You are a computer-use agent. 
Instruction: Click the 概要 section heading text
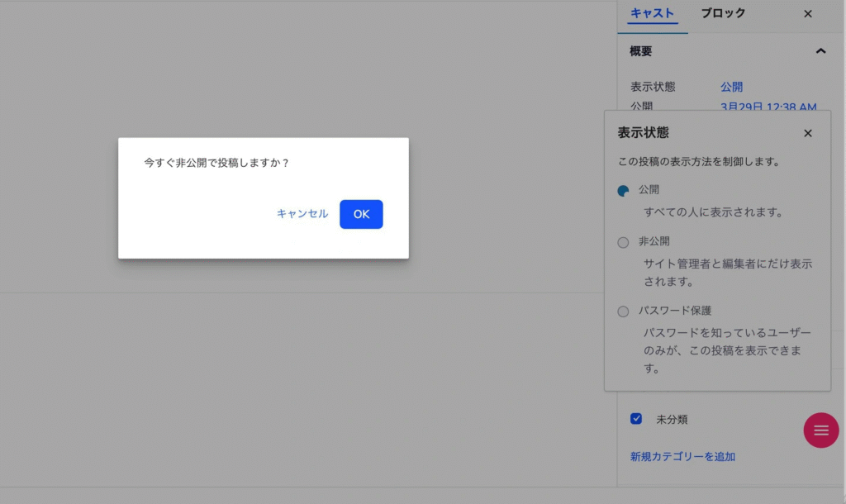click(641, 51)
